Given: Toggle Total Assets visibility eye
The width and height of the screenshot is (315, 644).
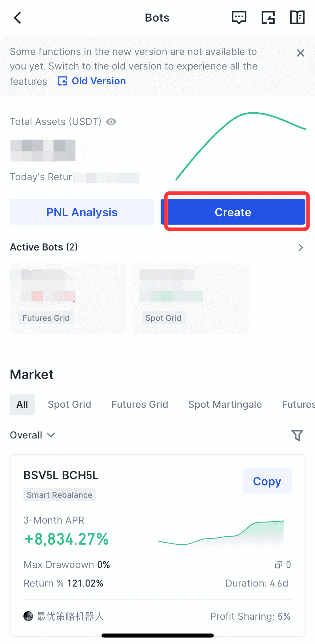Looking at the screenshot, I should (111, 122).
